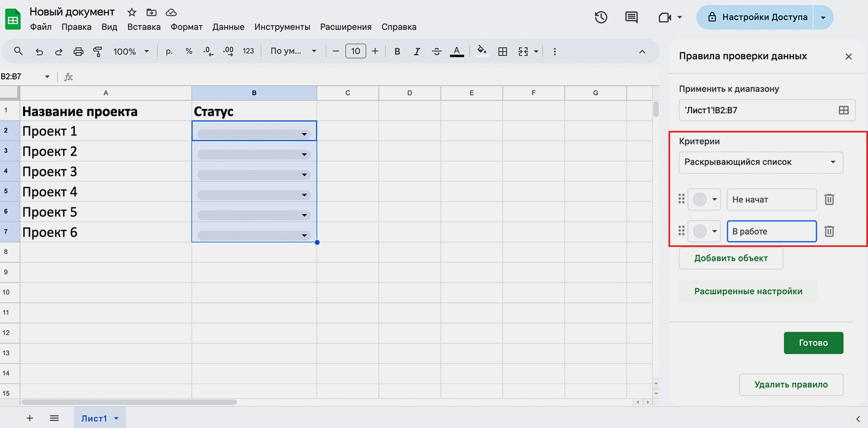Click the merge cells icon
Viewport: 868px width, 428px height.
(x=522, y=51)
